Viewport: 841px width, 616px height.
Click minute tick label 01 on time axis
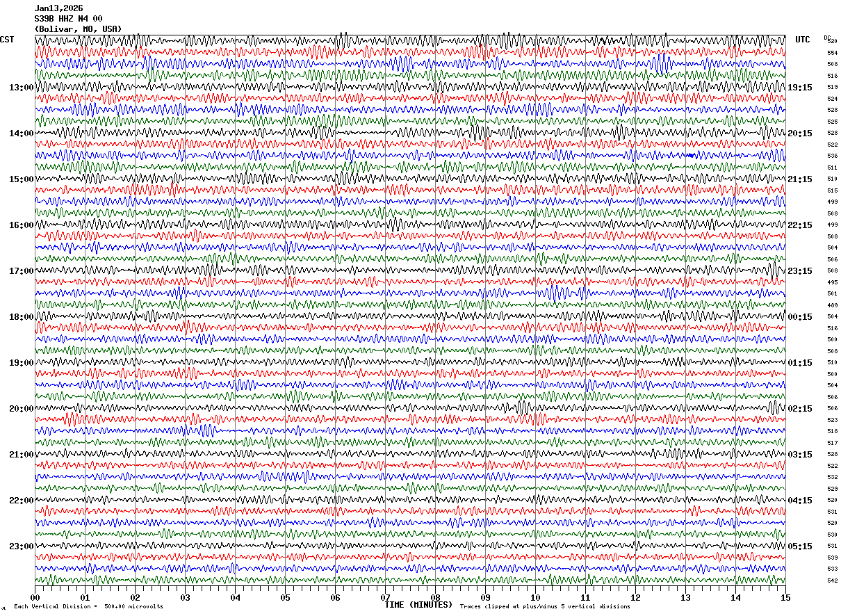click(85, 597)
